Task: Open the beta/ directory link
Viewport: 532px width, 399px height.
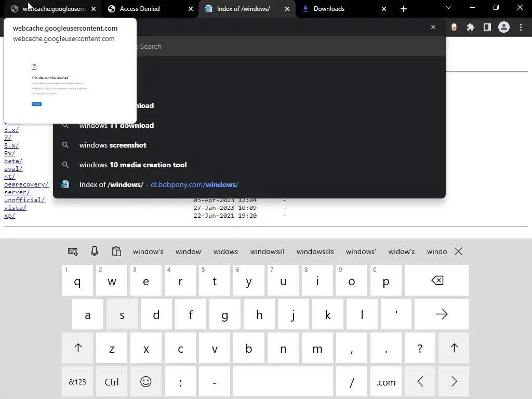Action: (x=13, y=161)
